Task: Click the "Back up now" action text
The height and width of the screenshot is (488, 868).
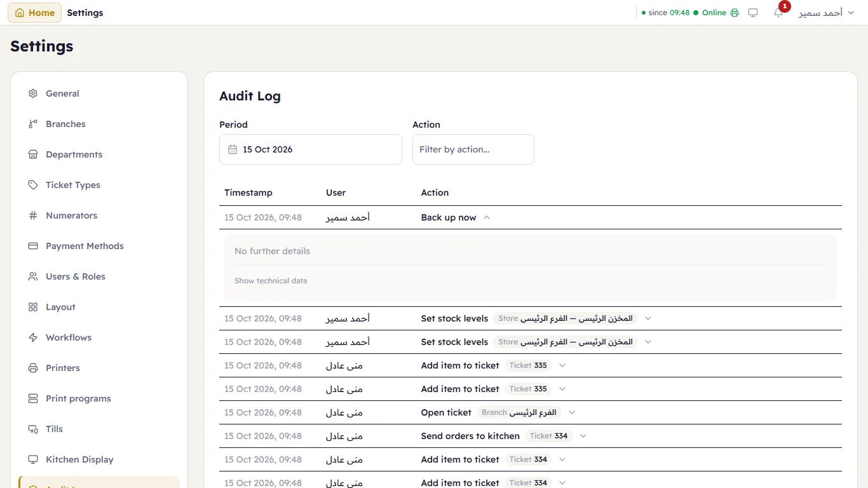Action: coord(449,217)
